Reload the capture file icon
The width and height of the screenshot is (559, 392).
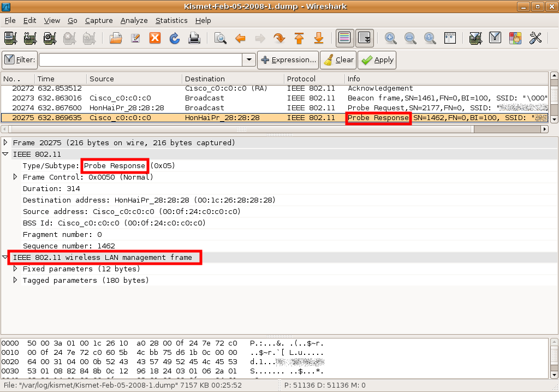click(174, 38)
